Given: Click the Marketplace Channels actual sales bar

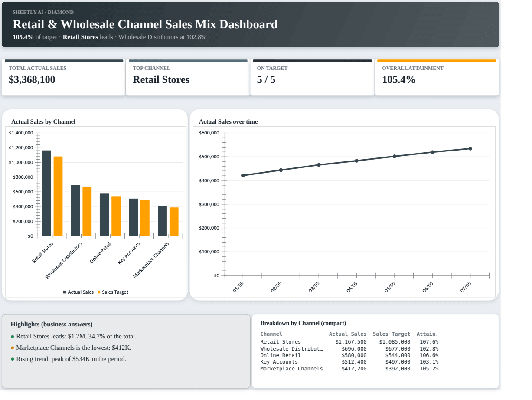Looking at the screenshot, I should [x=162, y=221].
